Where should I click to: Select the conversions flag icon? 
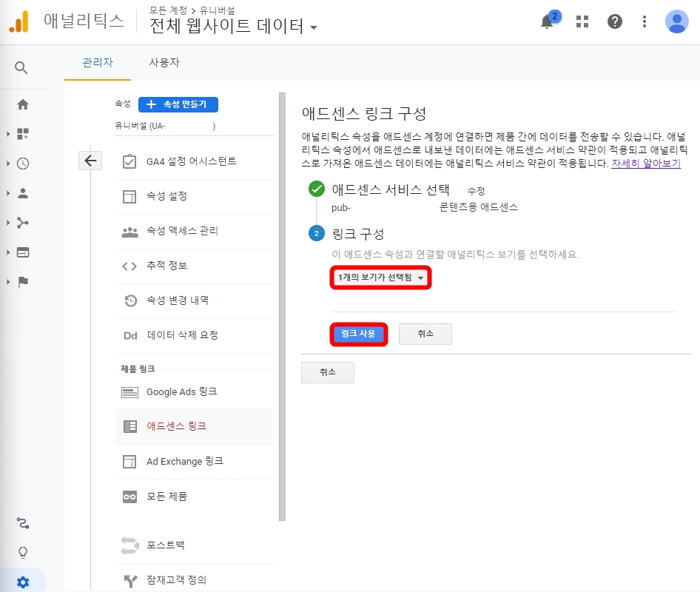(23, 282)
